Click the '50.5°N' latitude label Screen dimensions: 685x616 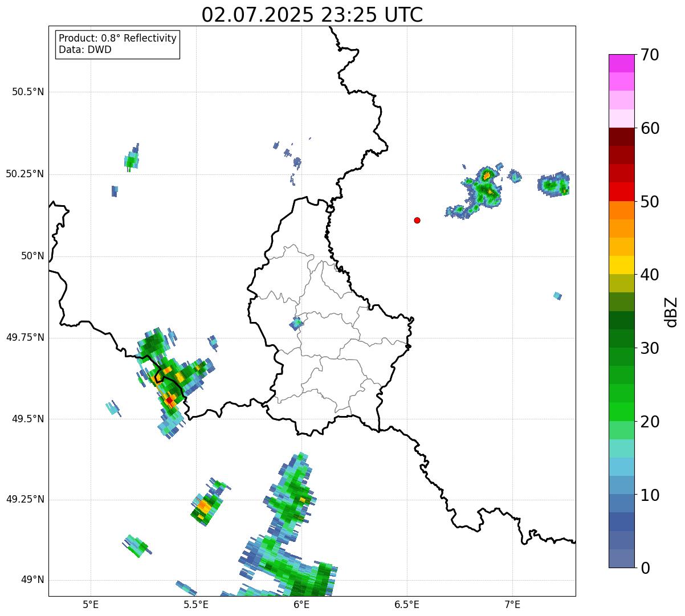(x=27, y=92)
